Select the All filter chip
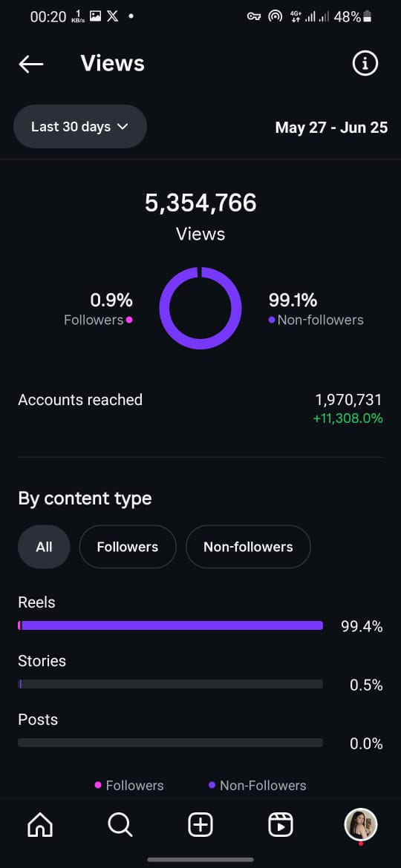 coord(44,547)
